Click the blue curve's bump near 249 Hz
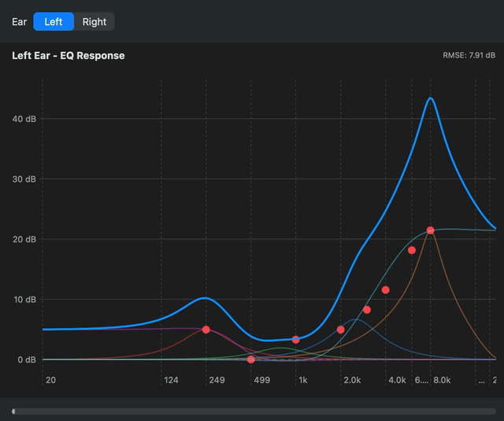 [206, 298]
